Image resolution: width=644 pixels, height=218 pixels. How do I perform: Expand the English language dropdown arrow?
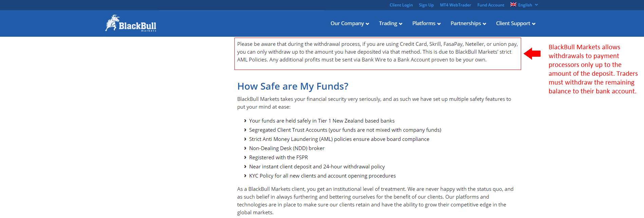(x=536, y=5)
